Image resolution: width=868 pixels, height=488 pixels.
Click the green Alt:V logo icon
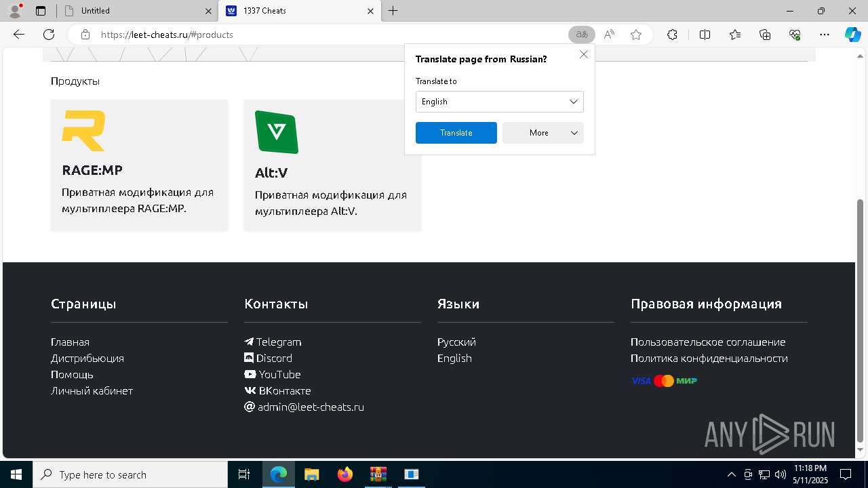277,132
